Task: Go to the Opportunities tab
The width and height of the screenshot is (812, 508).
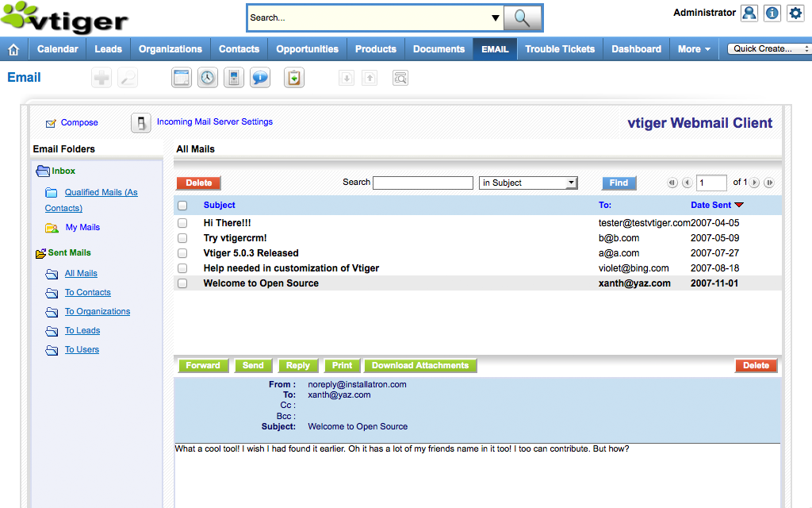Action: tap(307, 49)
